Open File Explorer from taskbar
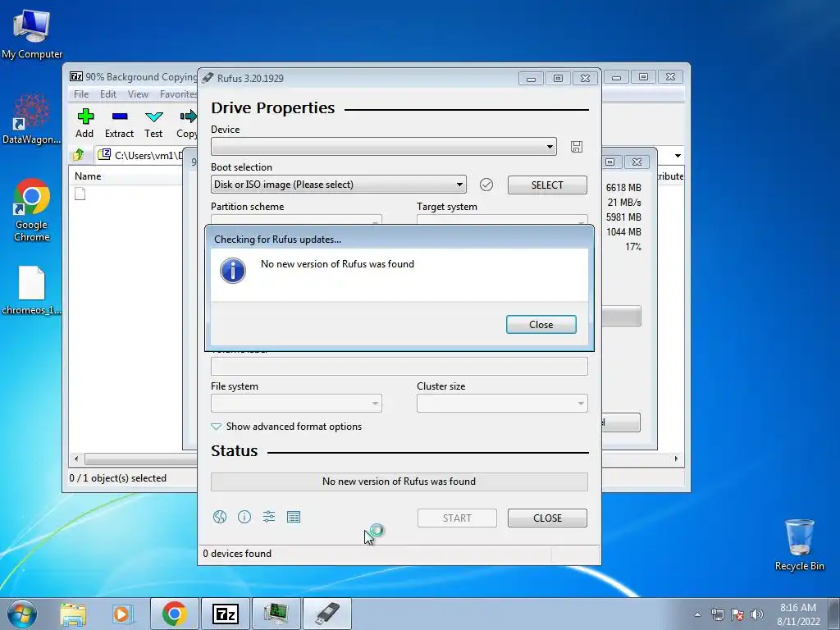 [x=73, y=614]
